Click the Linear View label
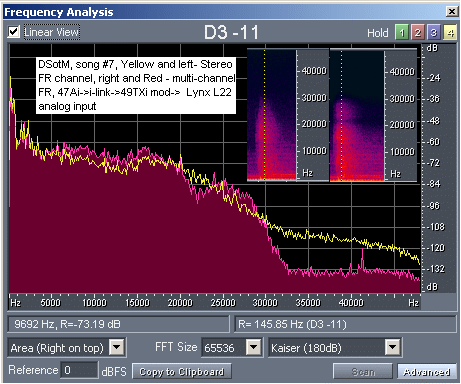Screen dimensions: 461x384 point(51,32)
